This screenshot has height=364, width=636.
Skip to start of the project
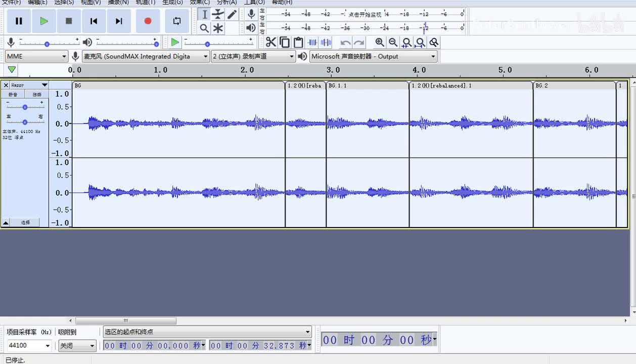[94, 21]
